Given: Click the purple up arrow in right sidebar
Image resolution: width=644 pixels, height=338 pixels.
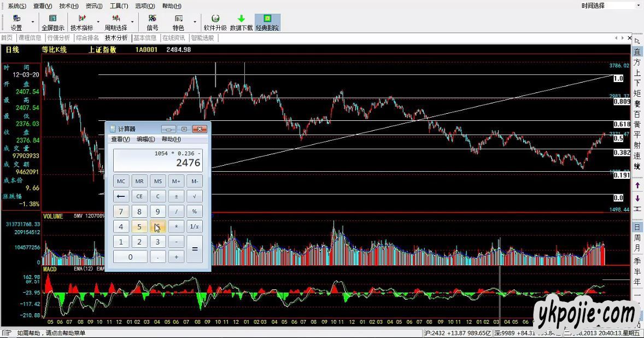Looking at the screenshot, I should 637,186.
